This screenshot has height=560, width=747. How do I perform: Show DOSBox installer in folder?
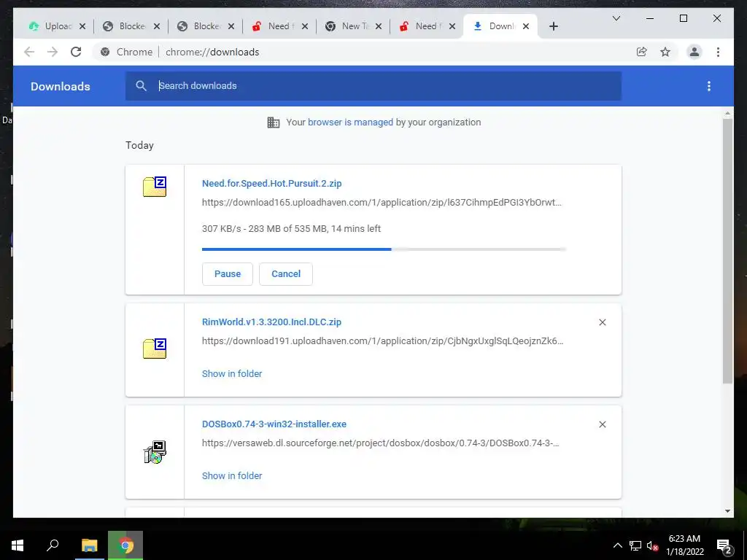click(x=232, y=475)
